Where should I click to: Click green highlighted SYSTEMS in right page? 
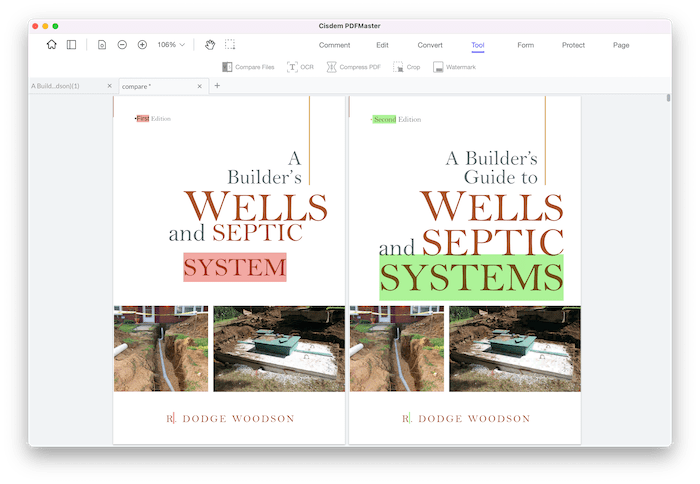click(471, 277)
